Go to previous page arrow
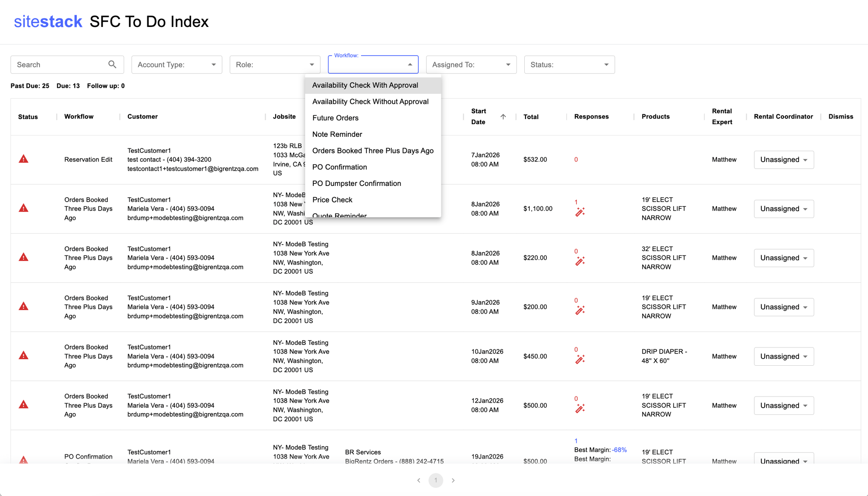 pyautogui.click(x=418, y=480)
